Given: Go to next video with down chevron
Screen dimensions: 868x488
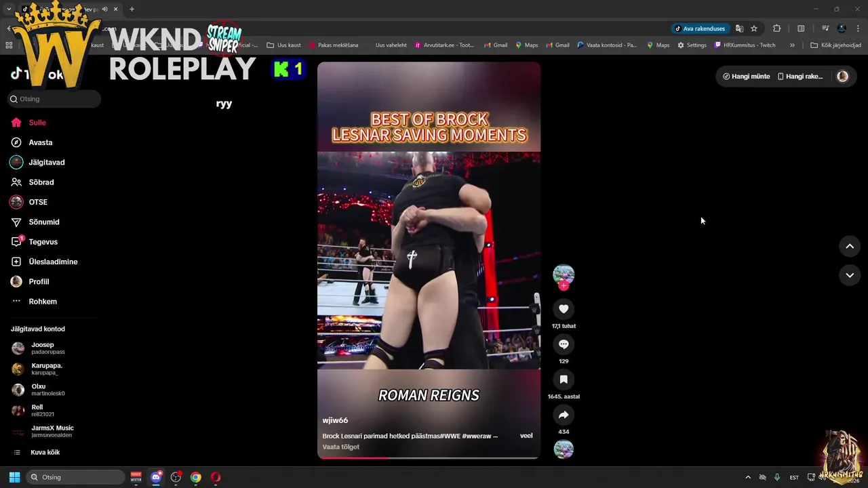Looking at the screenshot, I should [850, 275].
